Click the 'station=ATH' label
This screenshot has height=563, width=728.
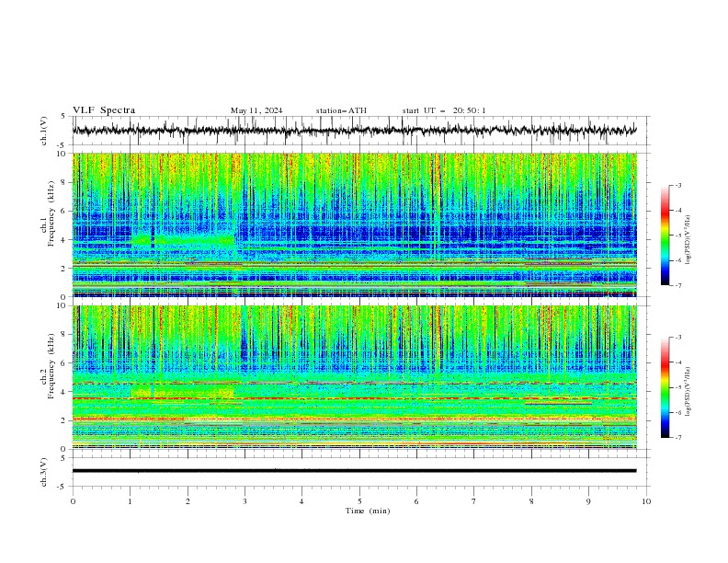[x=341, y=110]
